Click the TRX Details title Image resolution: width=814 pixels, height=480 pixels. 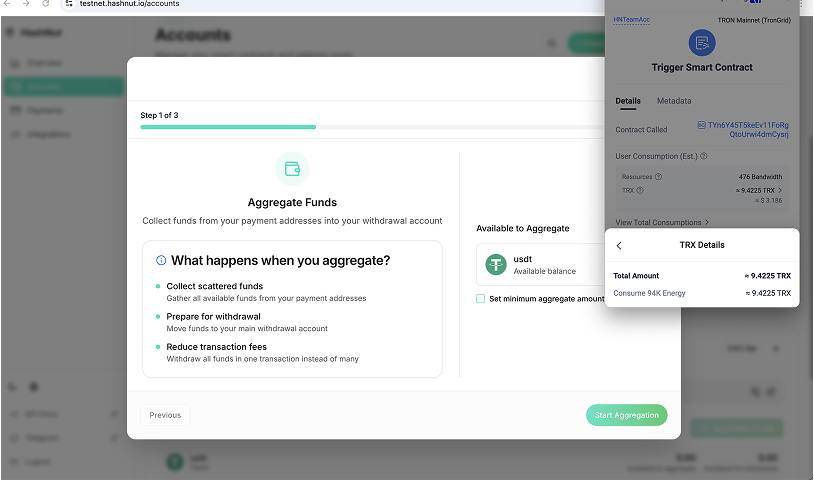(x=702, y=245)
